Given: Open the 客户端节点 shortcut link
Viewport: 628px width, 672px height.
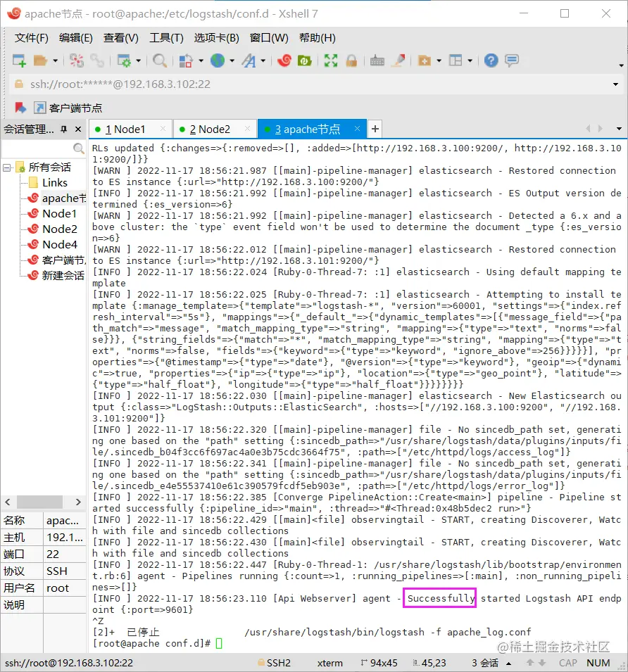Looking at the screenshot, I should point(68,108).
